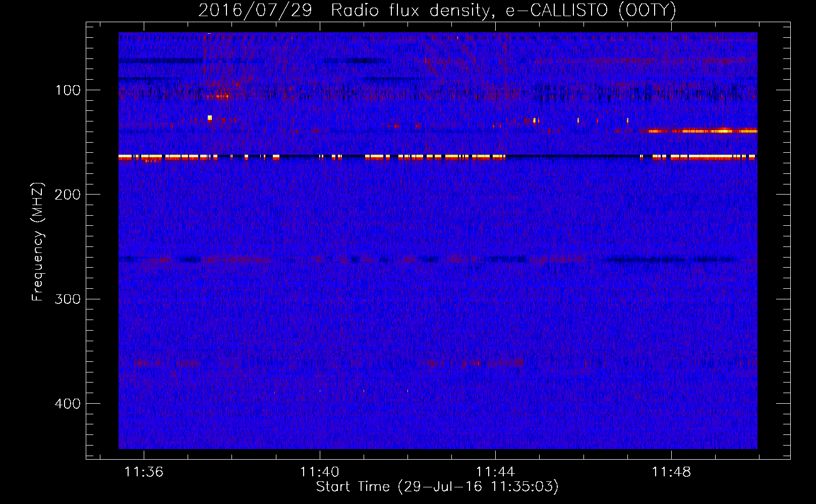This screenshot has height=504, width=816.
Task: Click the 11:48 time tick label
Action: 671,472
